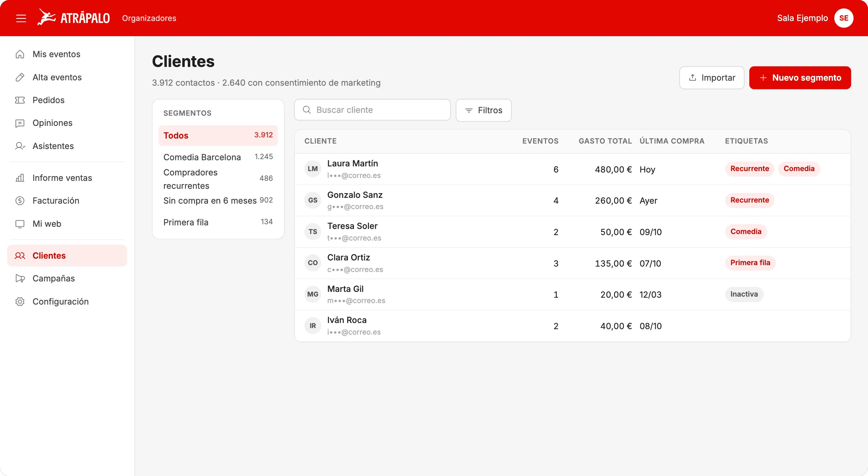Click the Atrápalo logo
The width and height of the screenshot is (868, 476).
pyautogui.click(x=73, y=17)
